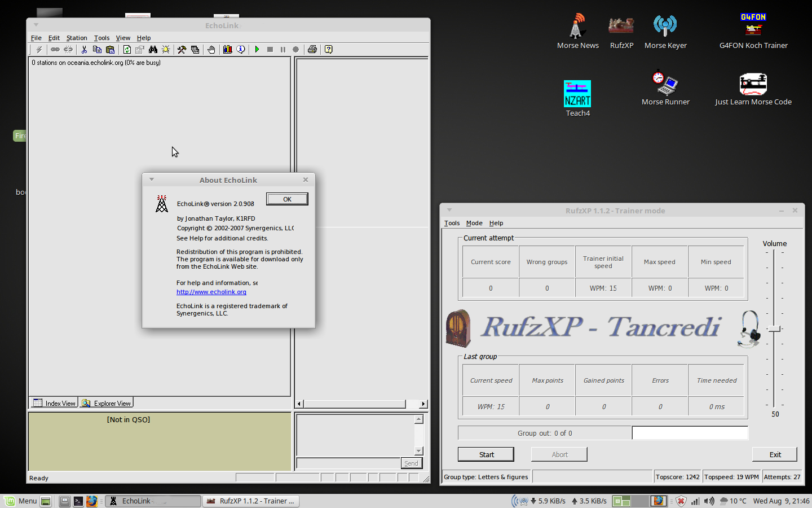Open G4FON Koch Trainer desktop icon
The image size is (812, 508).
[x=753, y=31]
